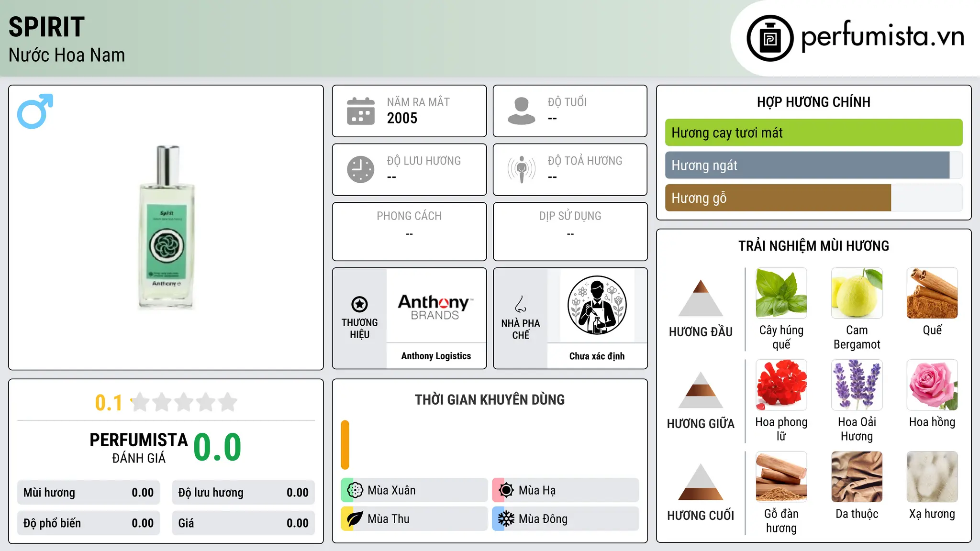Click the SPIRIT product title

pos(46,27)
